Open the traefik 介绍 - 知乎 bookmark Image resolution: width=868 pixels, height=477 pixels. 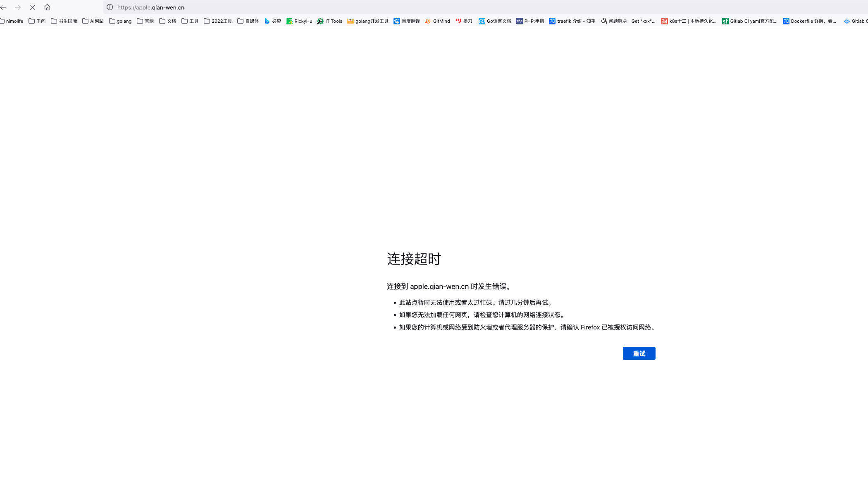click(572, 21)
